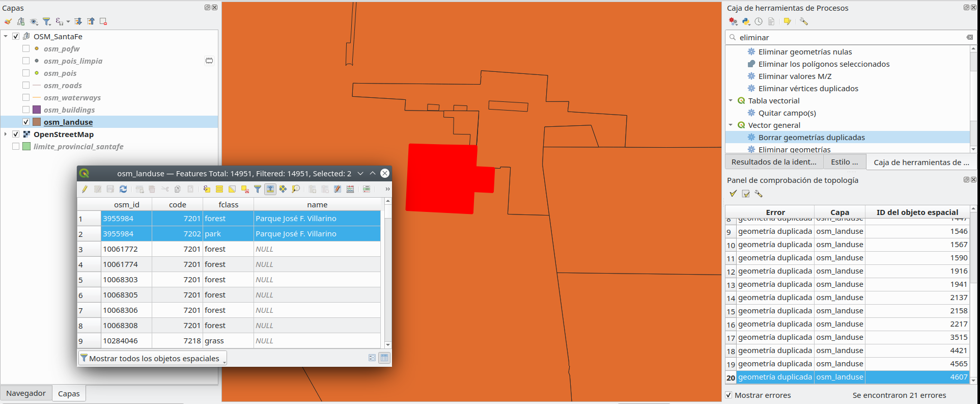Screen dimensions: 980x404
Task: Switch to Capas tab
Action: [69, 393]
